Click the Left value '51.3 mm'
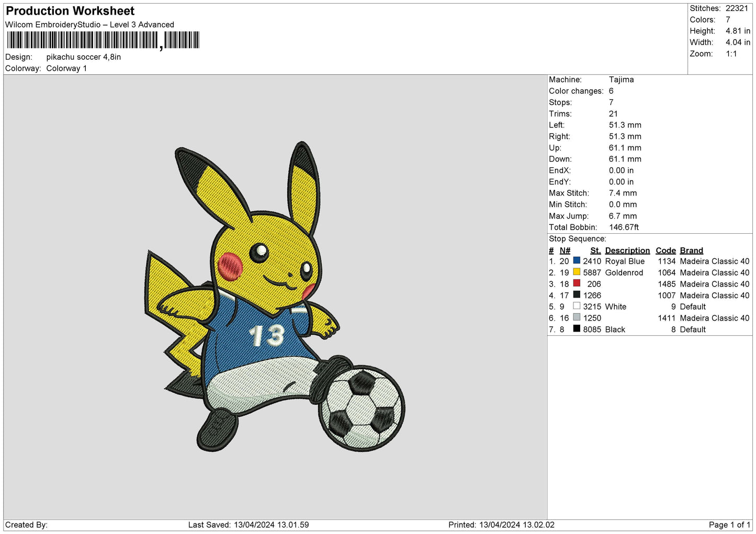756x534 pixels. [625, 125]
